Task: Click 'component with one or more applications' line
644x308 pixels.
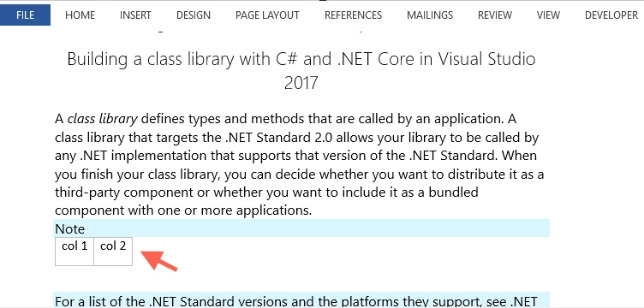Action: [x=183, y=210]
